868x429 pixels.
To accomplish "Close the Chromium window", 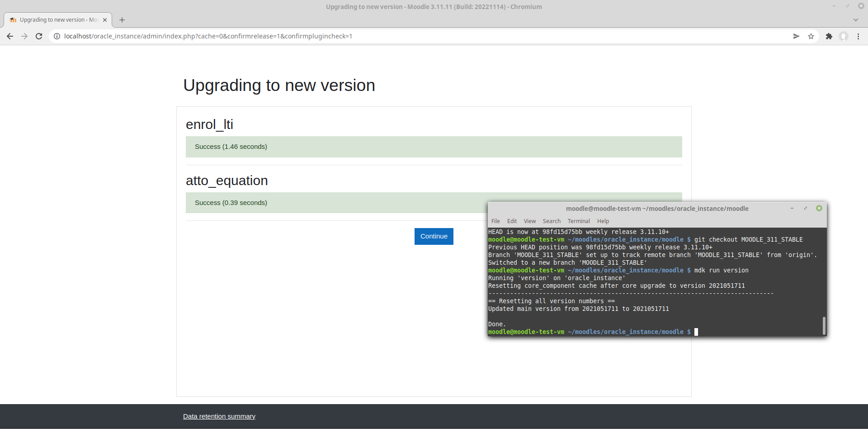I will pos(861,6).
